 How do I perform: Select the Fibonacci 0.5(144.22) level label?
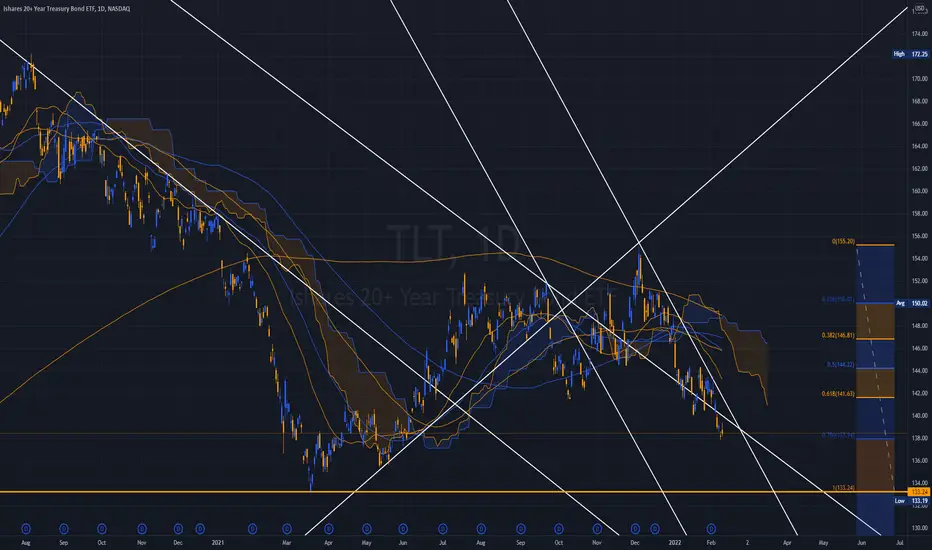tap(840, 364)
